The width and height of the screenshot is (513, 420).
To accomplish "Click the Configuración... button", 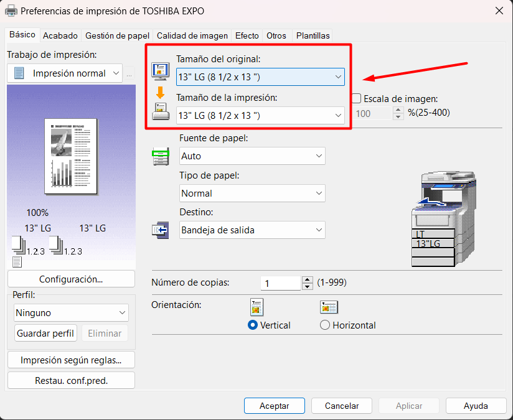I will (x=71, y=279).
